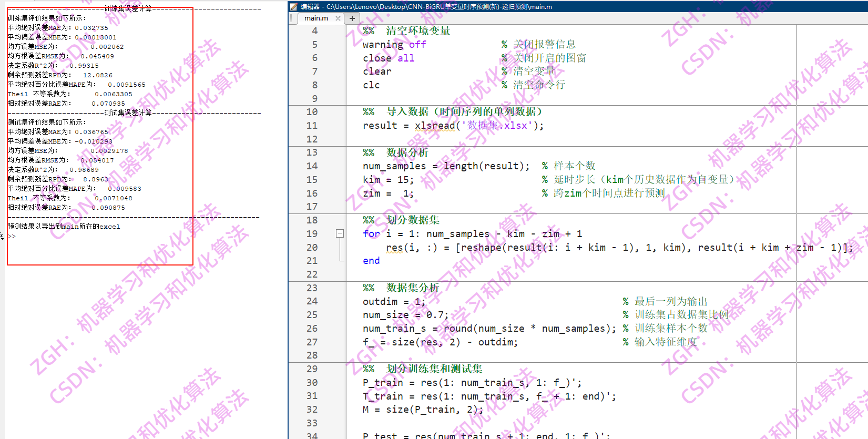This screenshot has height=439, width=868.
Task: Click the 'end' keyword on line 21
Action: pos(371,261)
